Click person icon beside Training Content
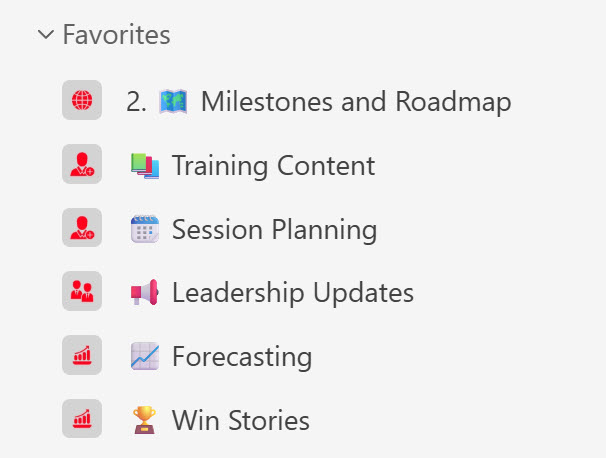This screenshot has height=458, width=606. (x=82, y=165)
